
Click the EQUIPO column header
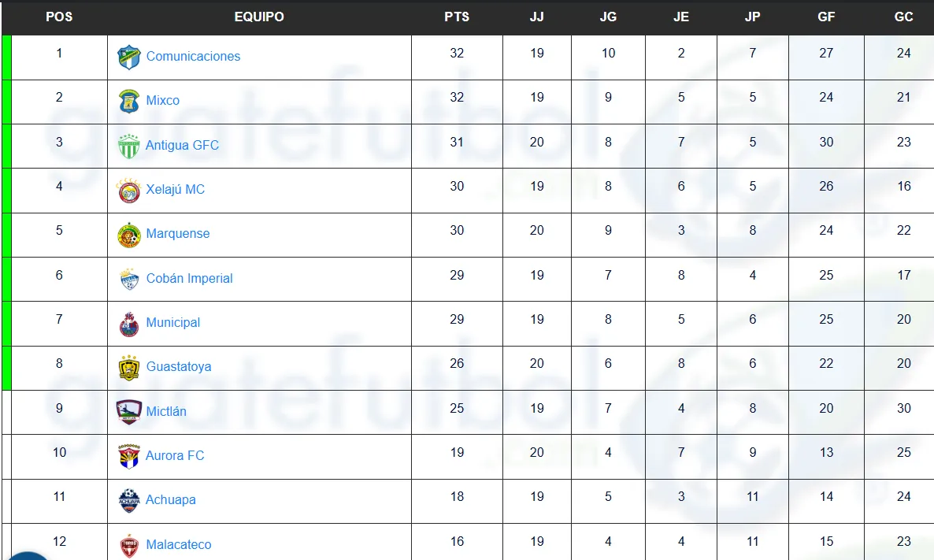pos(259,17)
